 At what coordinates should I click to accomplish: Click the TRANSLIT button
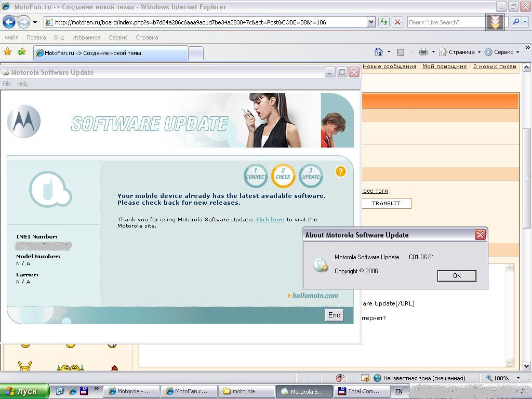tap(386, 203)
